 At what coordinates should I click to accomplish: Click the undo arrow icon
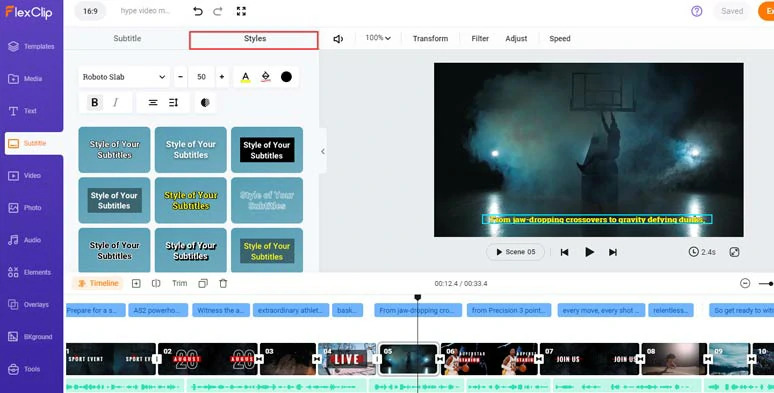pos(198,11)
